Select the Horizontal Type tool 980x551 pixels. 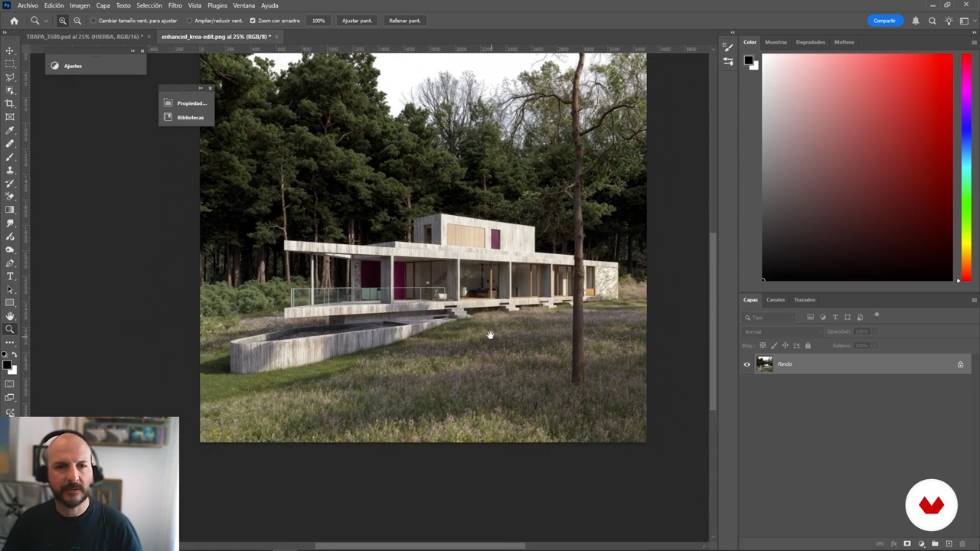pos(10,276)
